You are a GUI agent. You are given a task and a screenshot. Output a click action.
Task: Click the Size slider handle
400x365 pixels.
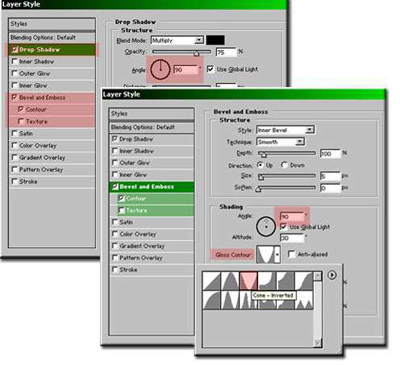coord(261,177)
